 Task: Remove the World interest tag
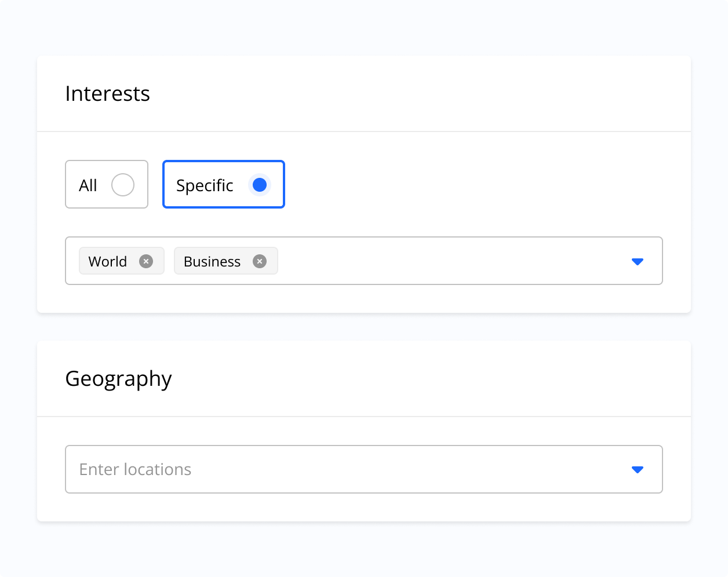click(146, 261)
